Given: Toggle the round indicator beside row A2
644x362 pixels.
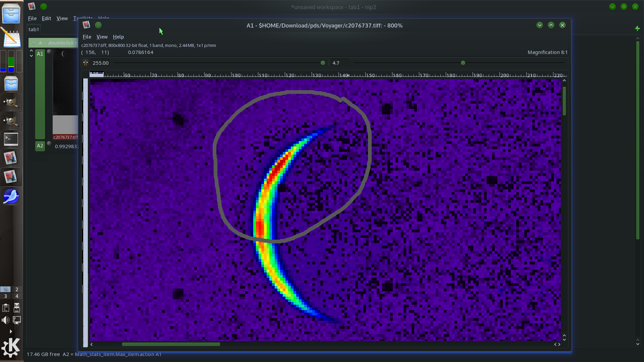Looking at the screenshot, I should pyautogui.click(x=49, y=143).
